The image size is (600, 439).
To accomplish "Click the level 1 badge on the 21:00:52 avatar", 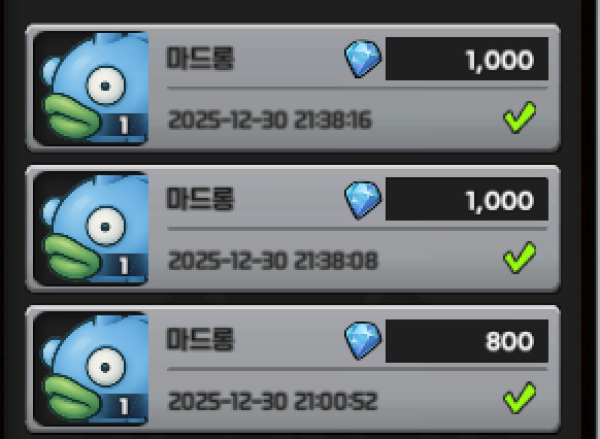I will click(x=123, y=406).
